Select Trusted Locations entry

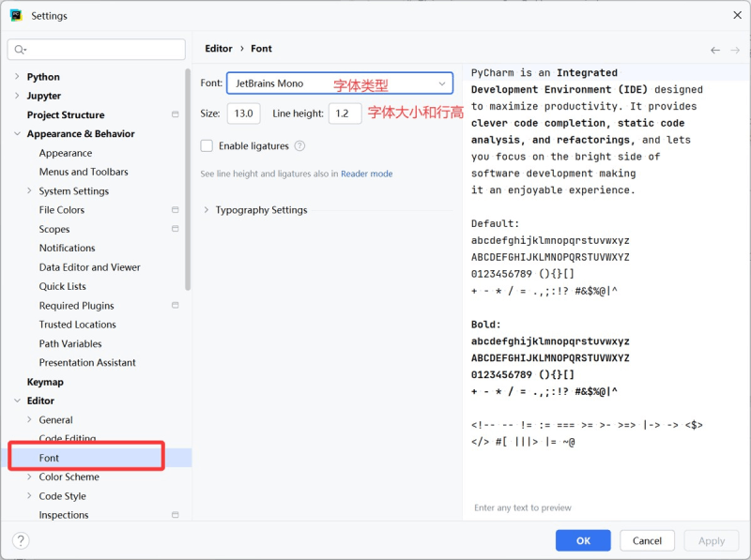pos(78,325)
